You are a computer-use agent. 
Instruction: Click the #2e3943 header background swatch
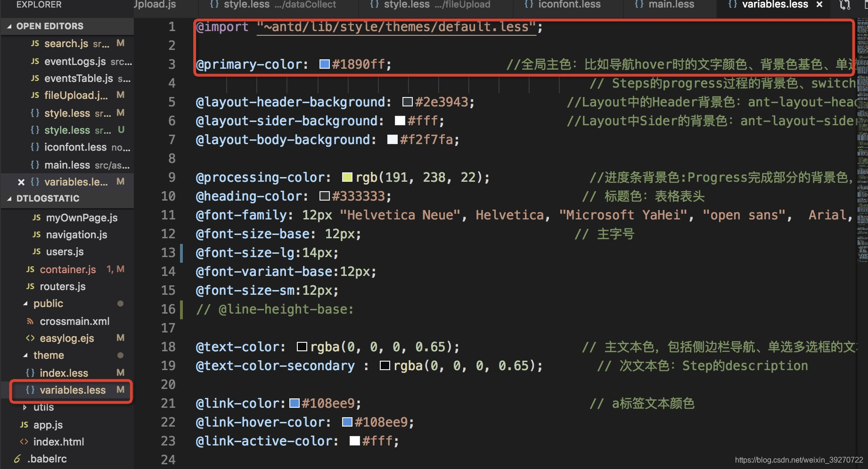(x=408, y=102)
